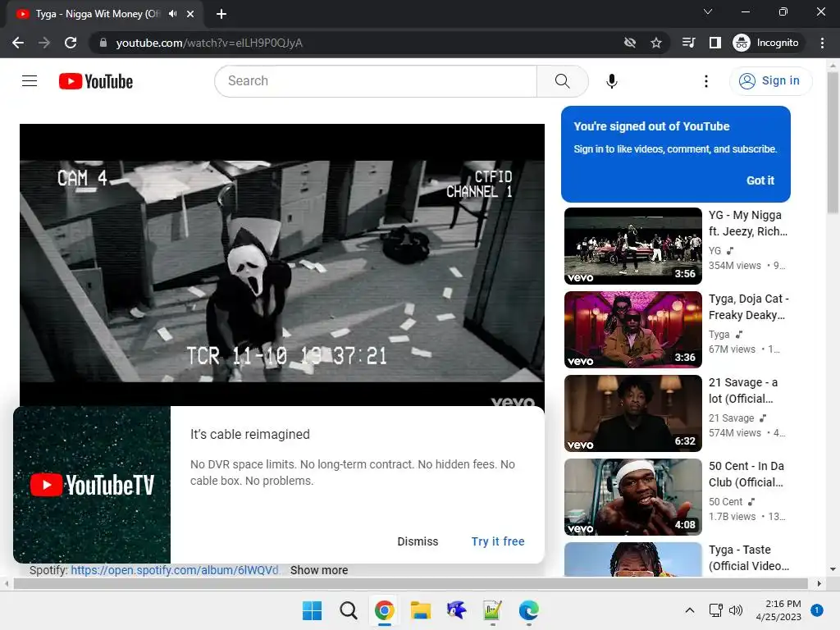Open 21 Savage - a lot title
Image resolution: width=840 pixels, height=630 pixels.
[x=743, y=390]
